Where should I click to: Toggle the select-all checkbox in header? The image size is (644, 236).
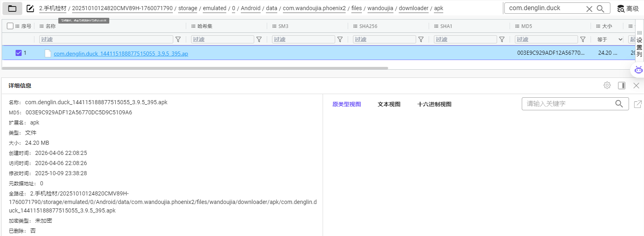coord(10,26)
